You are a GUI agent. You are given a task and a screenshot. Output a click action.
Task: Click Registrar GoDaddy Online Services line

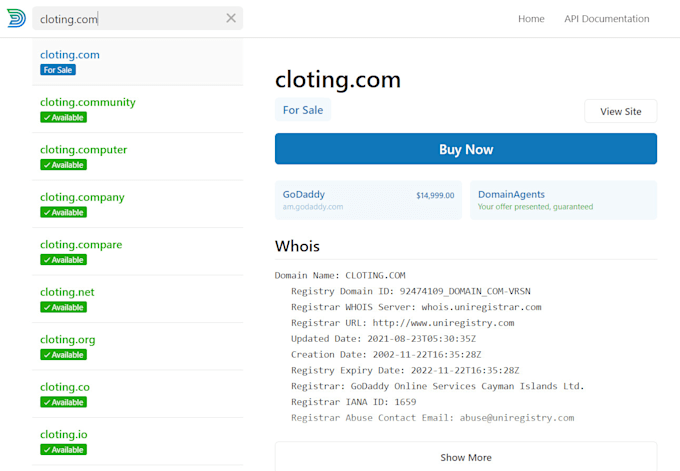tap(438, 386)
